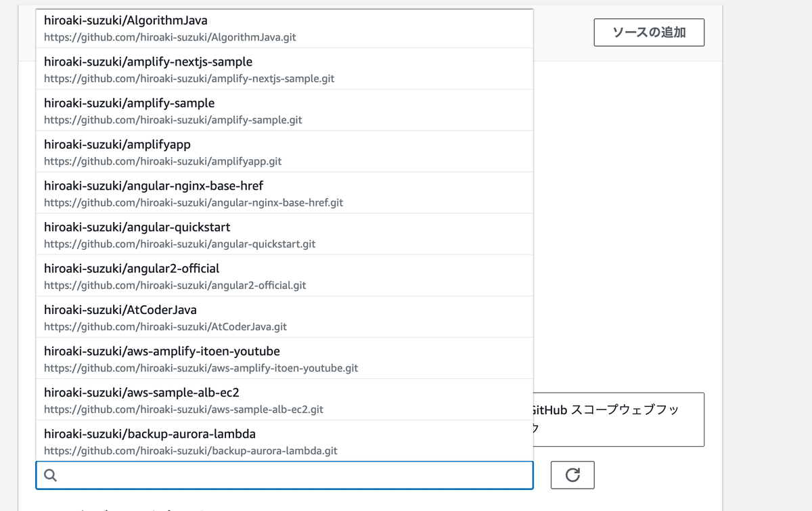Click the search magnifier icon
Viewport: 812px width, 511px height.
click(50, 475)
